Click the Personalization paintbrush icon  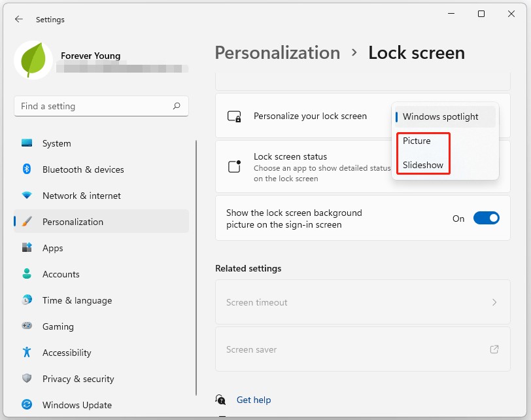[x=27, y=222]
